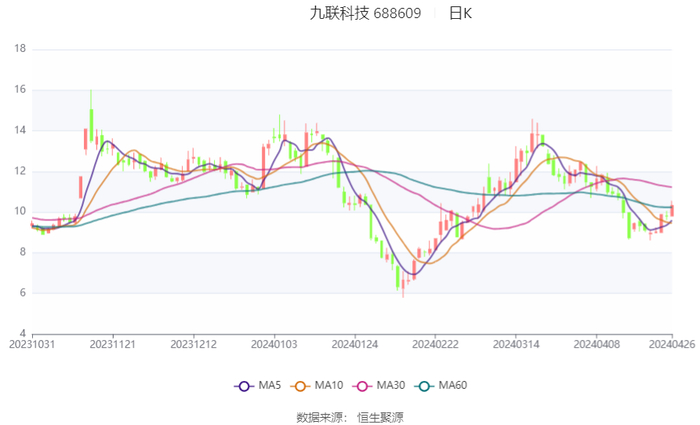
Task: Select the 20231031 date on x-axis
Action: click(32, 344)
